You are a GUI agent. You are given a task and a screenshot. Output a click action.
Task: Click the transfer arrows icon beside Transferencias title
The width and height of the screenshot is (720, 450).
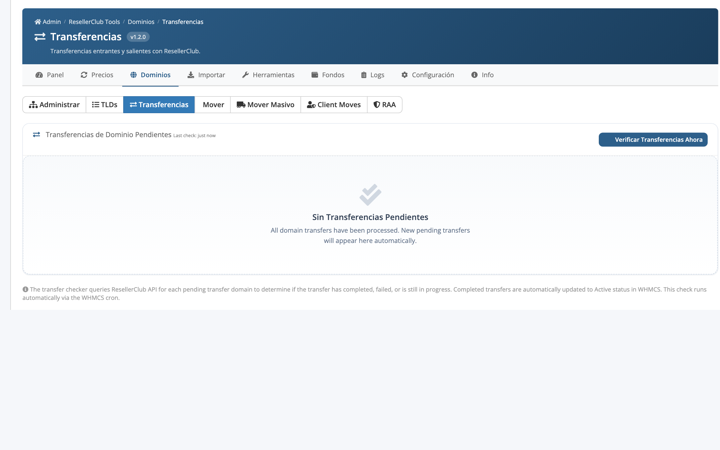pos(40,37)
